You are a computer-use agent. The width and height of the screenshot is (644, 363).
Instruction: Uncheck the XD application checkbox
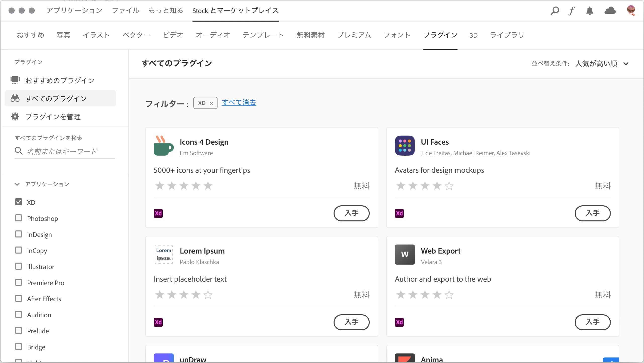tap(19, 202)
